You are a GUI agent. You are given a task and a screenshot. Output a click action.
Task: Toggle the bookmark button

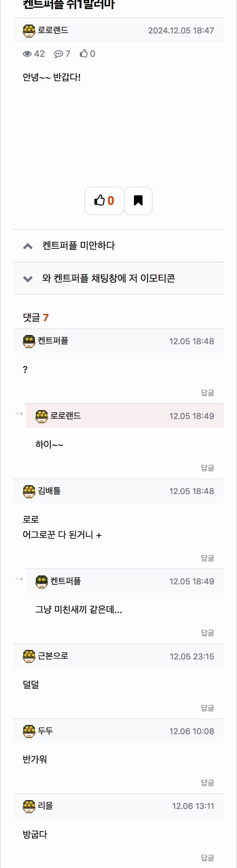138,201
